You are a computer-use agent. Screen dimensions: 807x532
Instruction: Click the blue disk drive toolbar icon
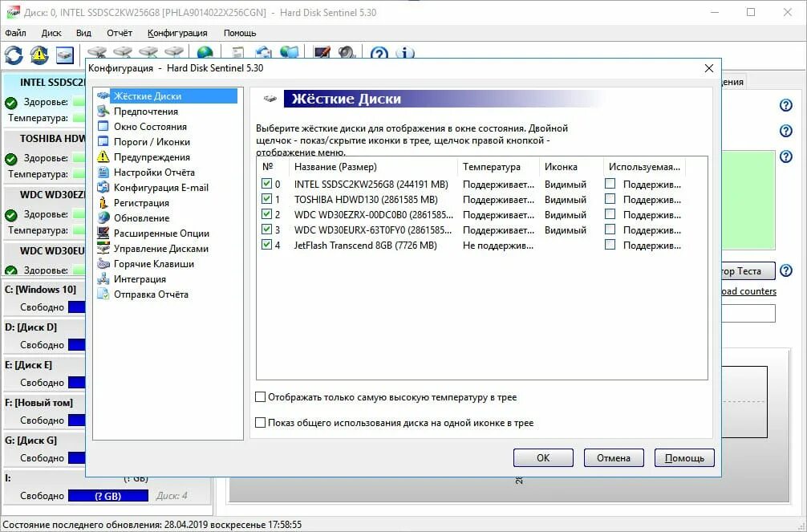(x=64, y=55)
